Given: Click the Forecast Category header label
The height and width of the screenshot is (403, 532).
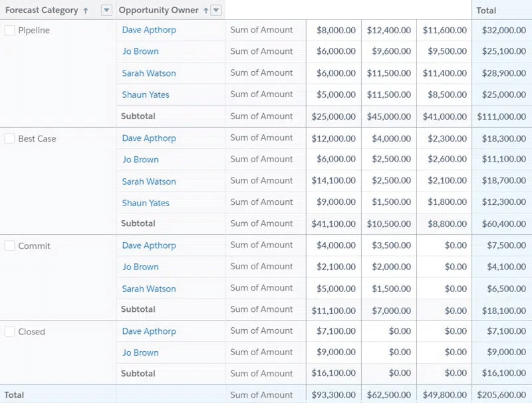Looking at the screenshot, I should pyautogui.click(x=41, y=11).
